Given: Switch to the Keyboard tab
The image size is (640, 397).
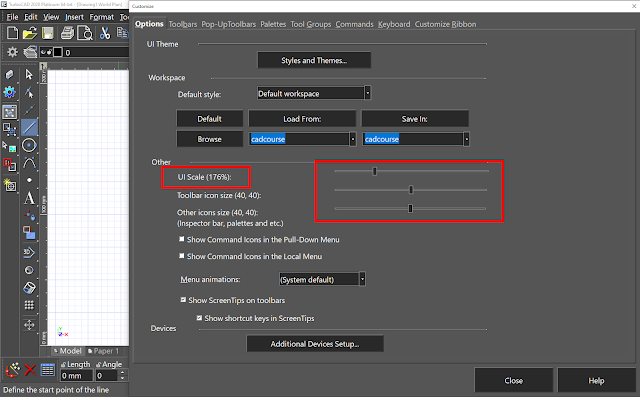Looking at the screenshot, I should (x=394, y=24).
